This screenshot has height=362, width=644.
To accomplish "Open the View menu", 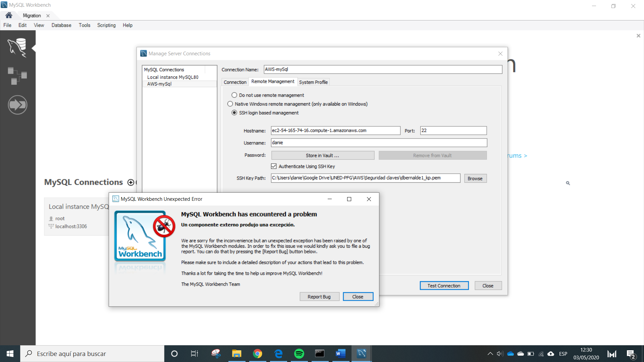I will coord(39,25).
